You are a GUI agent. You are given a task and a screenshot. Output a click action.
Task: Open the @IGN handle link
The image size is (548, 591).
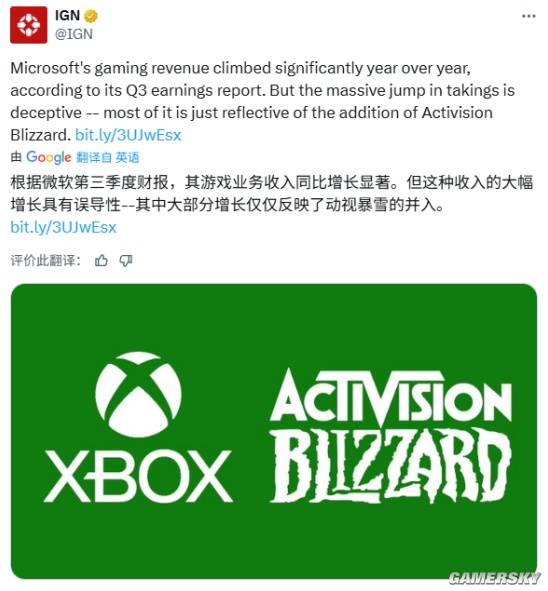(74, 34)
